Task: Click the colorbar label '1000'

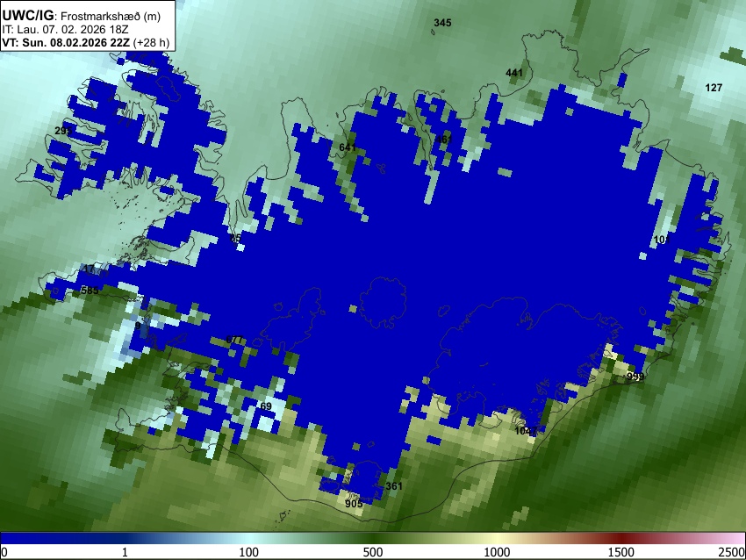Action: click(x=497, y=552)
